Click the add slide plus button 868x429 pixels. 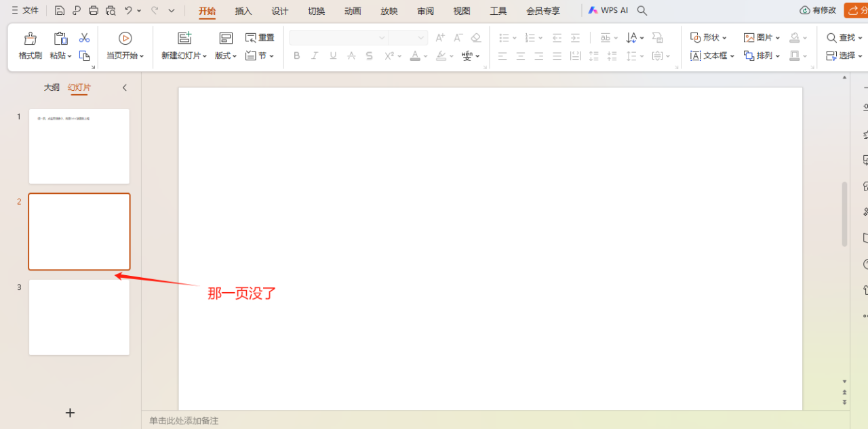70,412
